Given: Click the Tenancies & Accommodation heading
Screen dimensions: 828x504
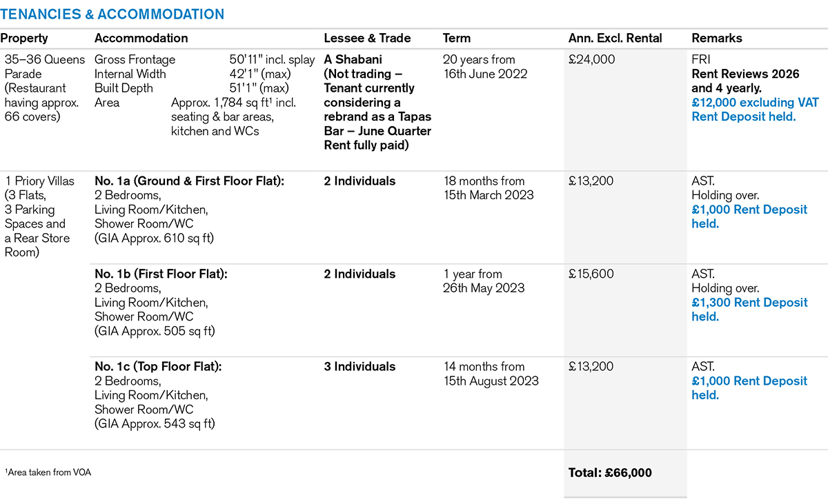Looking at the screenshot, I should pyautogui.click(x=112, y=14).
